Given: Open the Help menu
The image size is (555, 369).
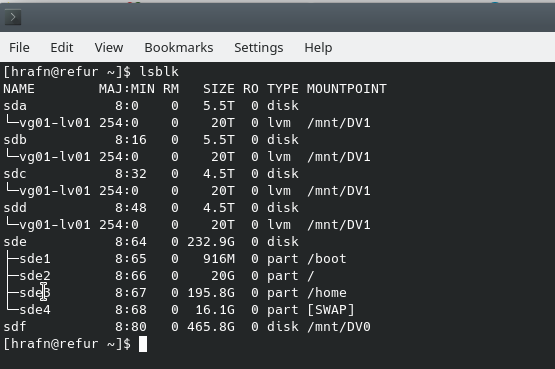Looking at the screenshot, I should [318, 48].
